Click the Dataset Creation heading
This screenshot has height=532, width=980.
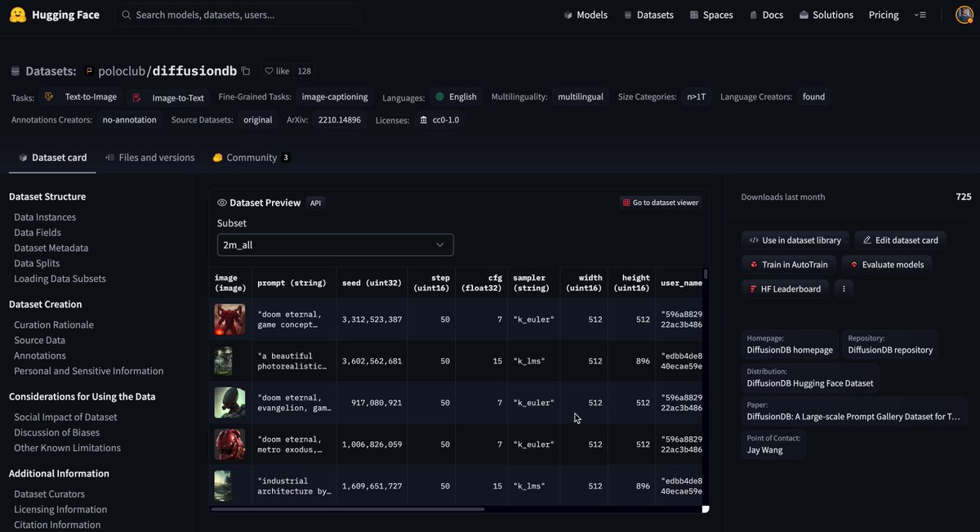[x=46, y=304]
